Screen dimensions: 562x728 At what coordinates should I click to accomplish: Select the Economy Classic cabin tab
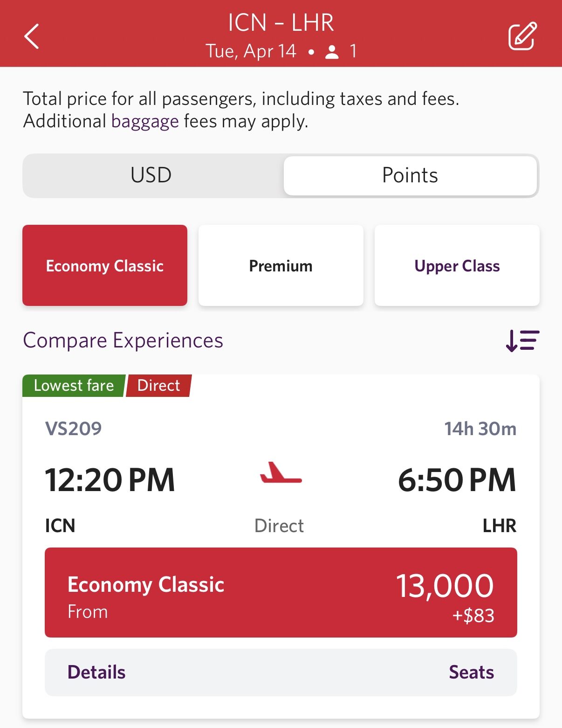tap(105, 265)
